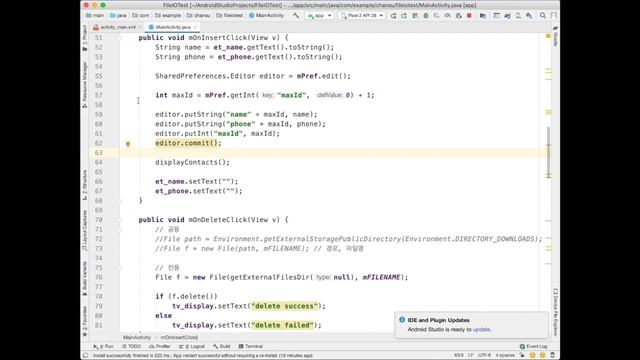The width and height of the screenshot is (640, 360).
Task: Click the Debug bug icon in toolbar
Action: pos(426,16)
